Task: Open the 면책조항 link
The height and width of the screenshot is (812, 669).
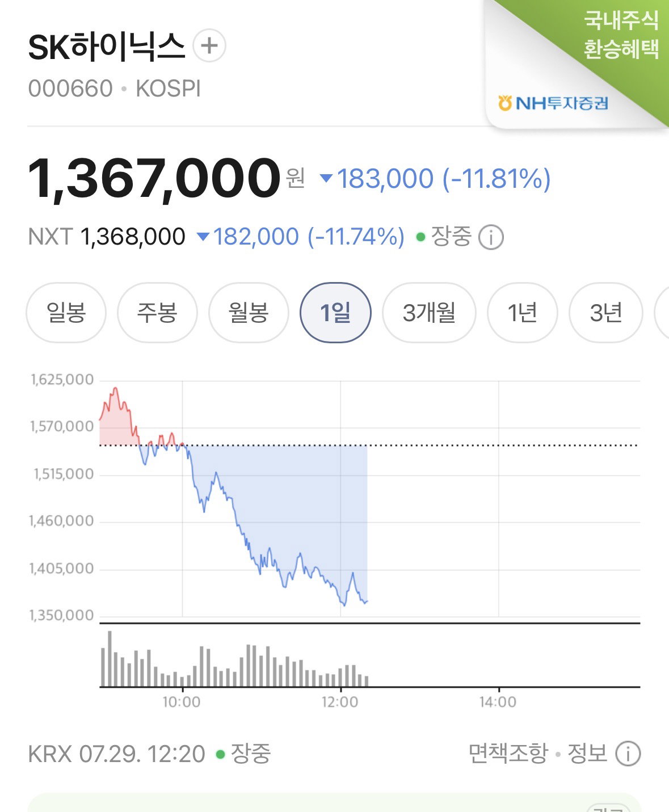Action: point(508,754)
